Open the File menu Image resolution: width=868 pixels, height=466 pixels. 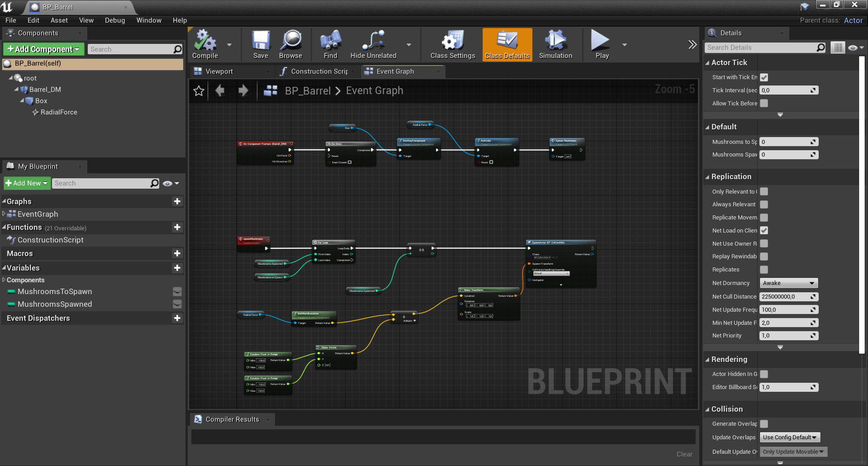(x=11, y=20)
